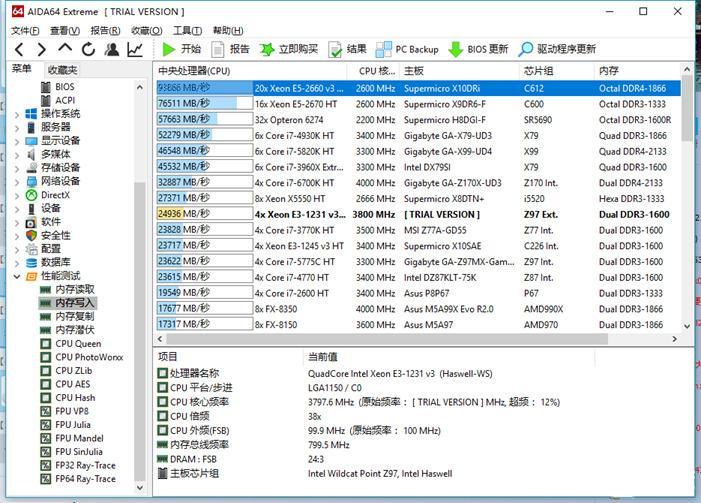Open the 报告(R) menu
Screen dimensions: 701x503
coord(105,30)
